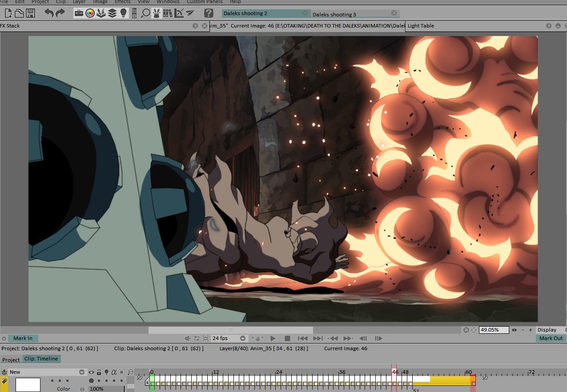Redo the action with the right arrow
567x392 pixels.
60,13
